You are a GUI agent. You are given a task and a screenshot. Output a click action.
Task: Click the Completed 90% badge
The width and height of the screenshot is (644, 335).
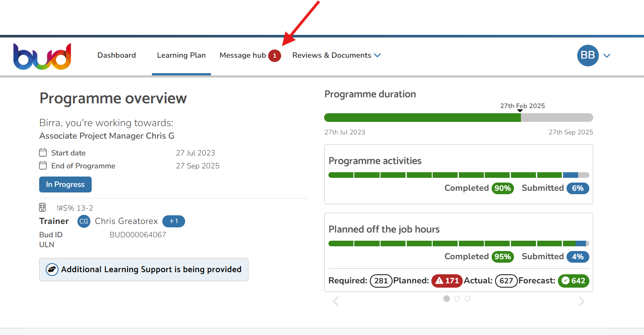pyautogui.click(x=503, y=188)
